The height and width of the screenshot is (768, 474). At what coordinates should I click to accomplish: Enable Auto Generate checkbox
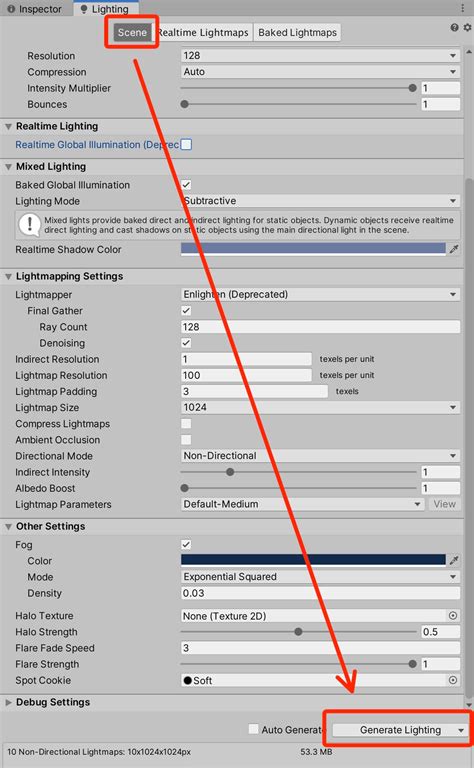[253, 729]
